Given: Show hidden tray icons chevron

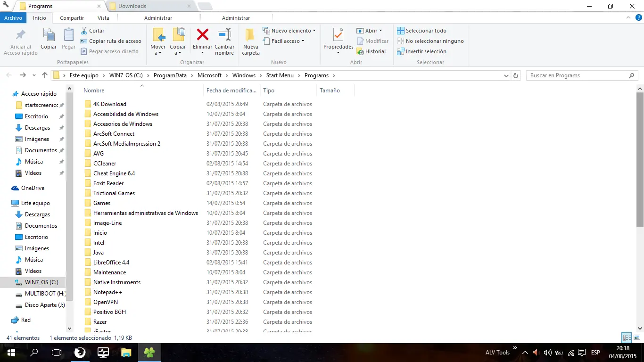Looking at the screenshot, I should click(x=525, y=353).
